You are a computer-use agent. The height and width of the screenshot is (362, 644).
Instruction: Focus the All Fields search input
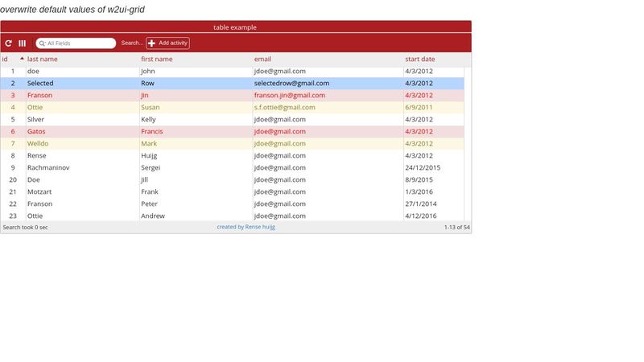(x=79, y=43)
